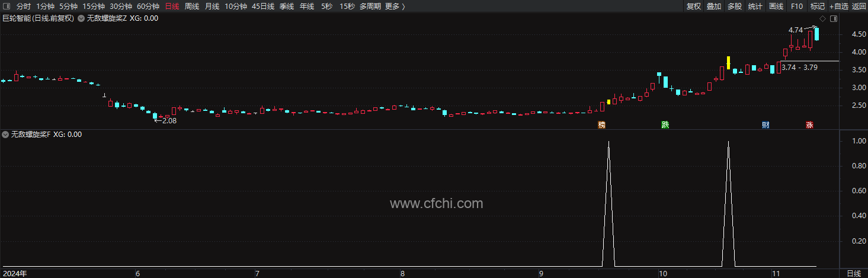Click the orange 榜 event marker

[602, 125]
